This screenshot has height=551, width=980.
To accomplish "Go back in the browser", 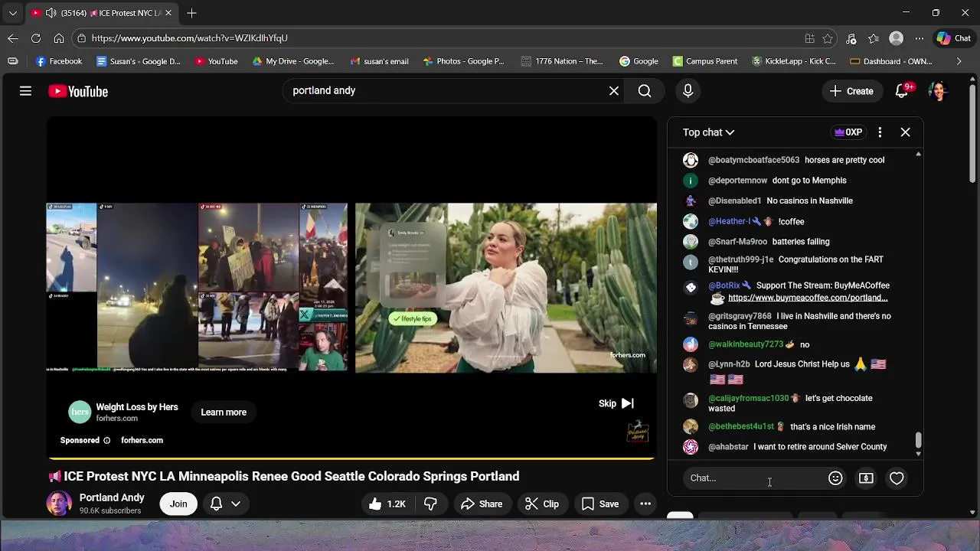I will pyautogui.click(x=13, y=37).
